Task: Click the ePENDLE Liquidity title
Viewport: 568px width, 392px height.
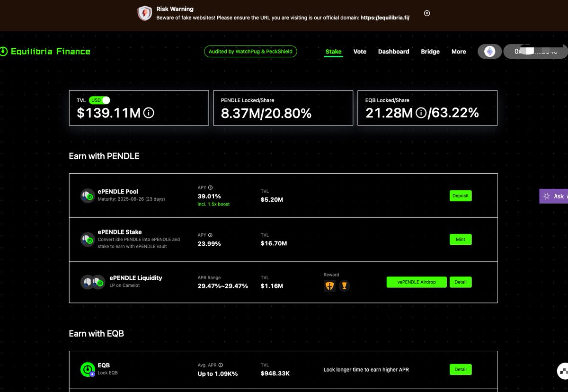Action: 136,278
